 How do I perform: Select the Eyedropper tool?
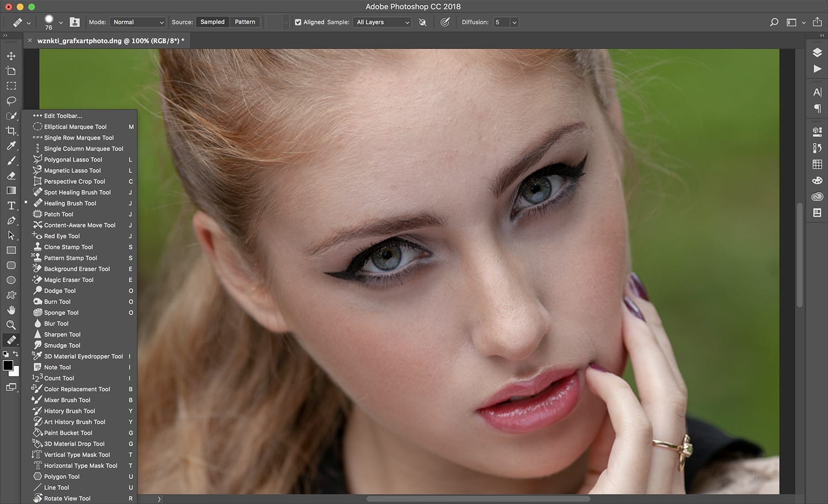pos(11,146)
